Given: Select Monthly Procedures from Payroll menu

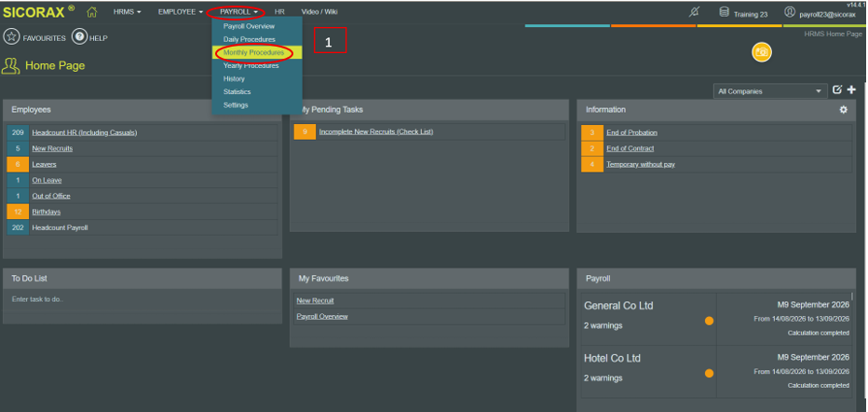Looking at the screenshot, I should click(257, 52).
